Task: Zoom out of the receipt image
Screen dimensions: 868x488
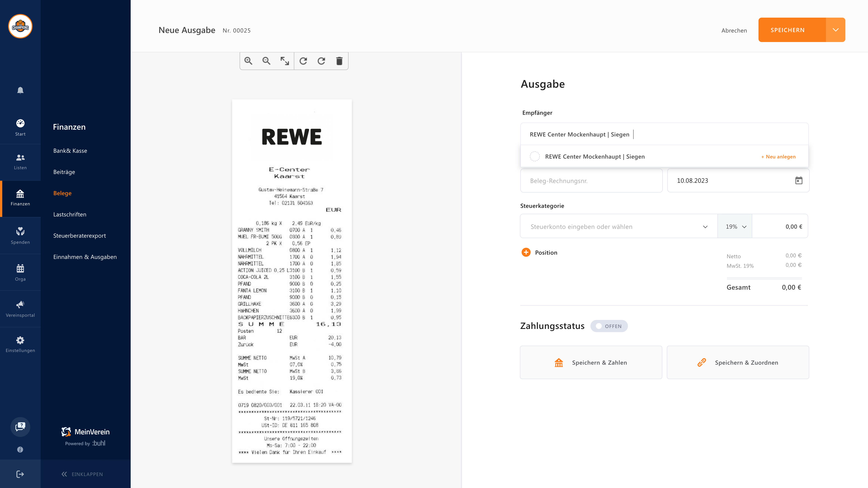Action: [x=266, y=61]
